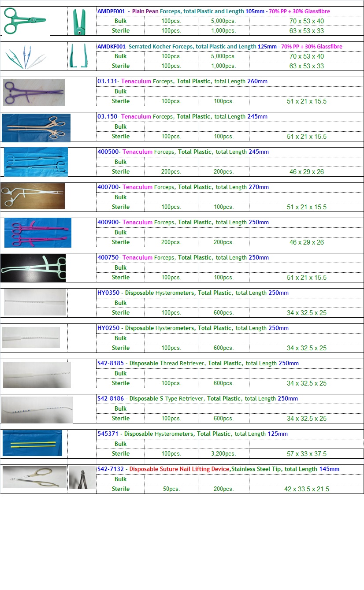Click the yellow Hysterometers 545371 image
The width and height of the screenshot is (364, 590).
coord(33,443)
